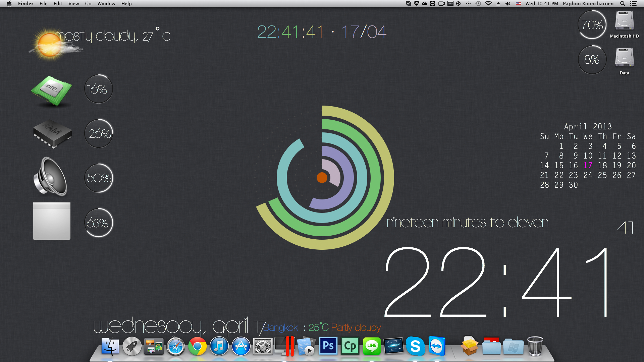
Task: Open the Launchpad rocket icon
Action: click(x=132, y=346)
